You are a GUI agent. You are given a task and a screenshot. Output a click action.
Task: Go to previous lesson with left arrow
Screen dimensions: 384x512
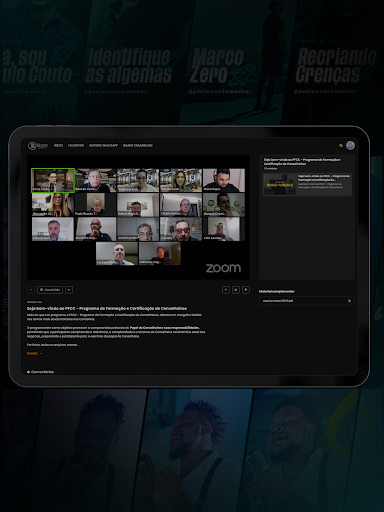point(31,290)
